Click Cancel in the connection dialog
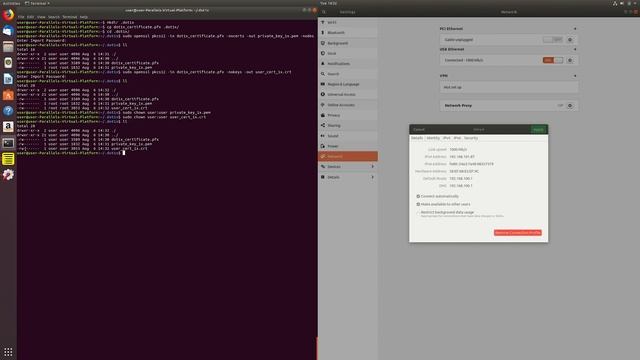This screenshot has height=360, width=640. 419,129
